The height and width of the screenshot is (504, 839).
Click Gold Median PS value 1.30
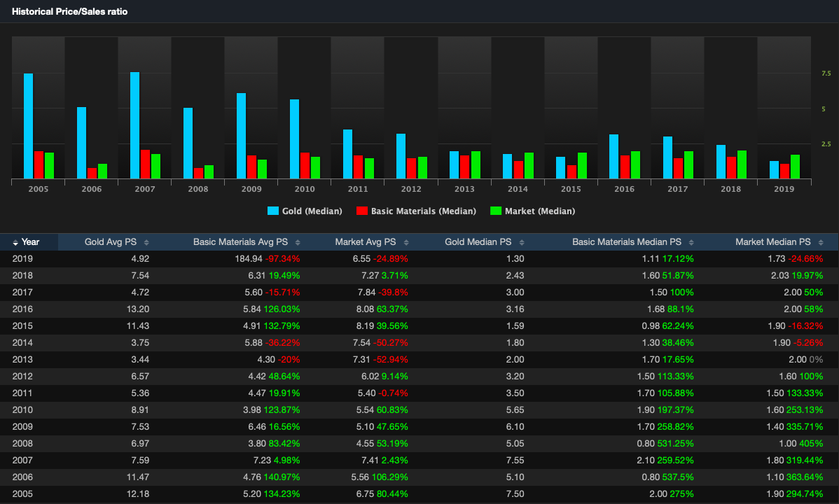(x=515, y=259)
